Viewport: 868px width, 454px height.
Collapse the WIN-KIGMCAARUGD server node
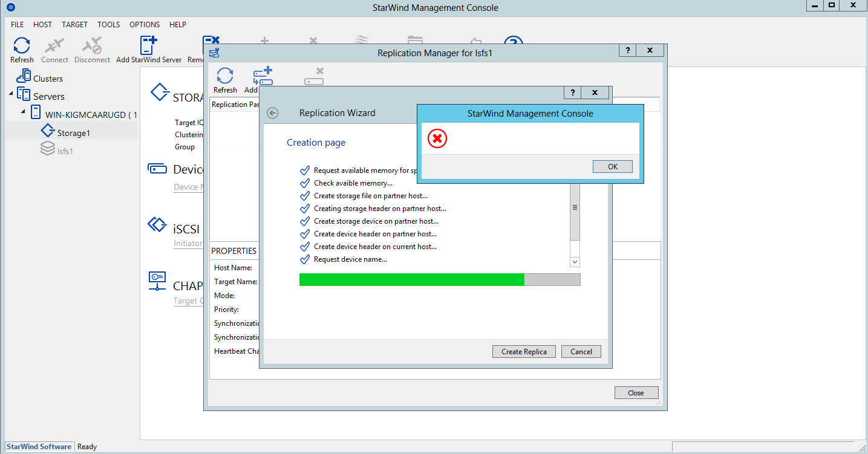coord(24,112)
